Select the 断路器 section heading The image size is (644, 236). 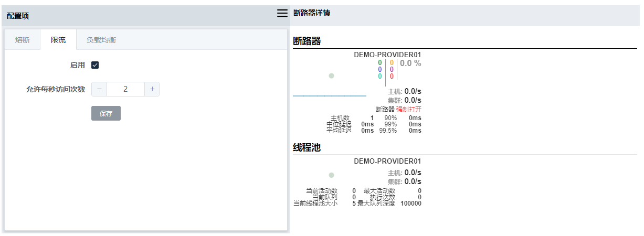pyautogui.click(x=307, y=41)
